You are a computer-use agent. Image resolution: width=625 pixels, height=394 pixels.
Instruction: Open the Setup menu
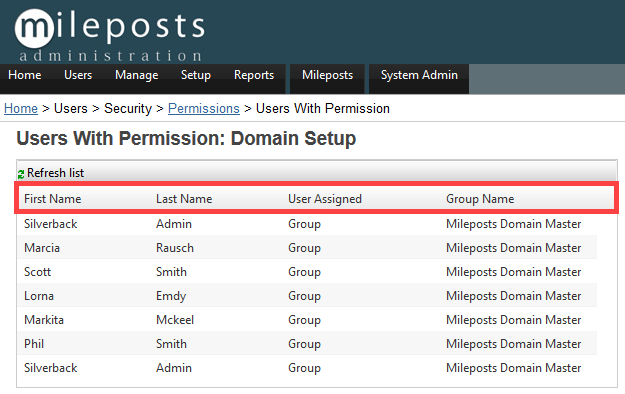pos(196,75)
